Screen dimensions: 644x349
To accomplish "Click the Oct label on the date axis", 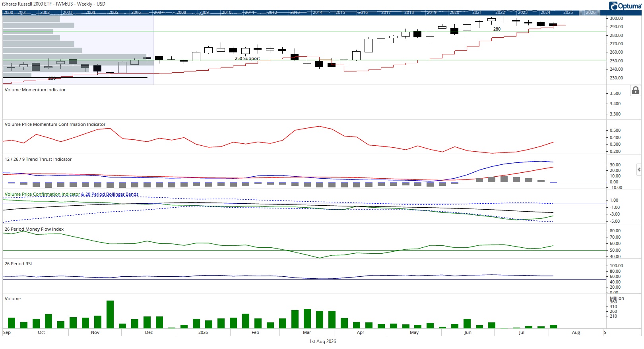I will 41,332.
